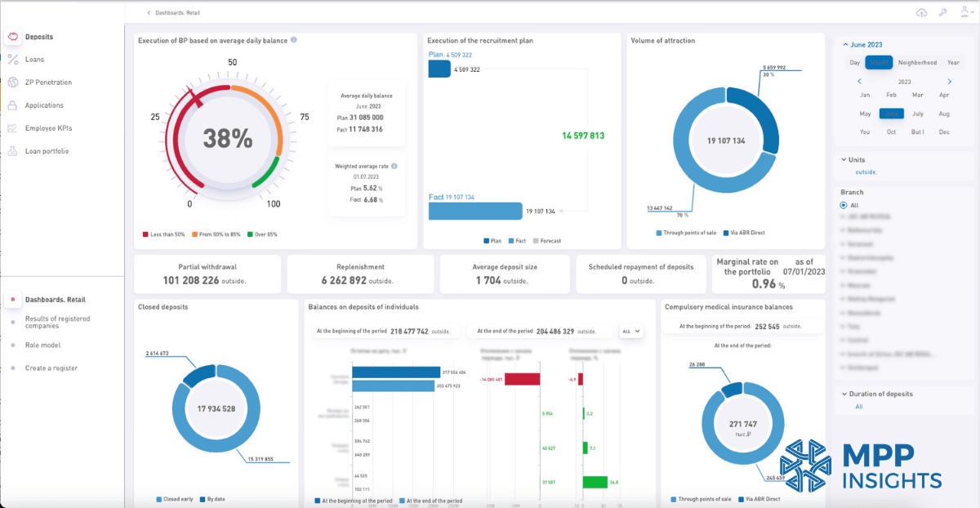Click the Loan portfolio flask icon
The width and height of the screenshot is (980, 508).
(x=12, y=150)
